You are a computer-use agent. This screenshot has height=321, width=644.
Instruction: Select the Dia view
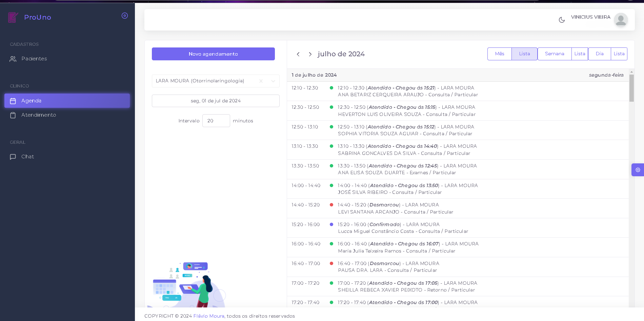point(600,54)
